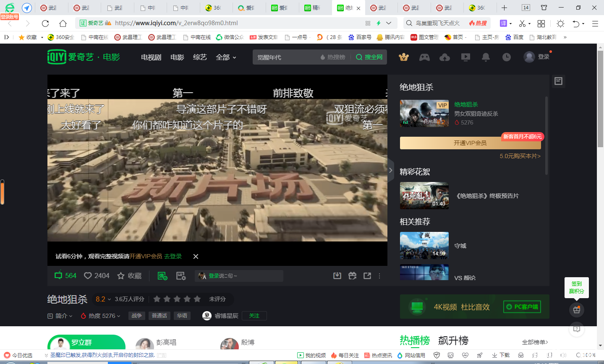604x364 pixels.
Task: Toggle browser night mode sun icon
Action: [560, 23]
